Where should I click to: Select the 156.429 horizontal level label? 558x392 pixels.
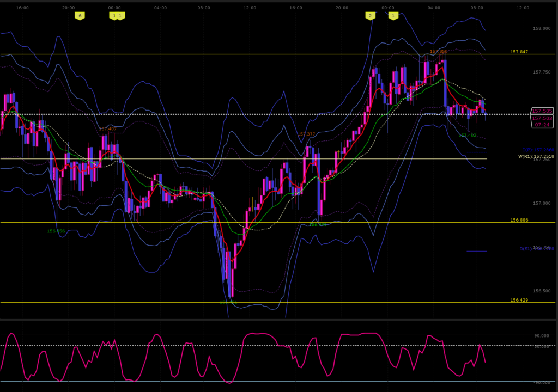pyautogui.click(x=519, y=301)
